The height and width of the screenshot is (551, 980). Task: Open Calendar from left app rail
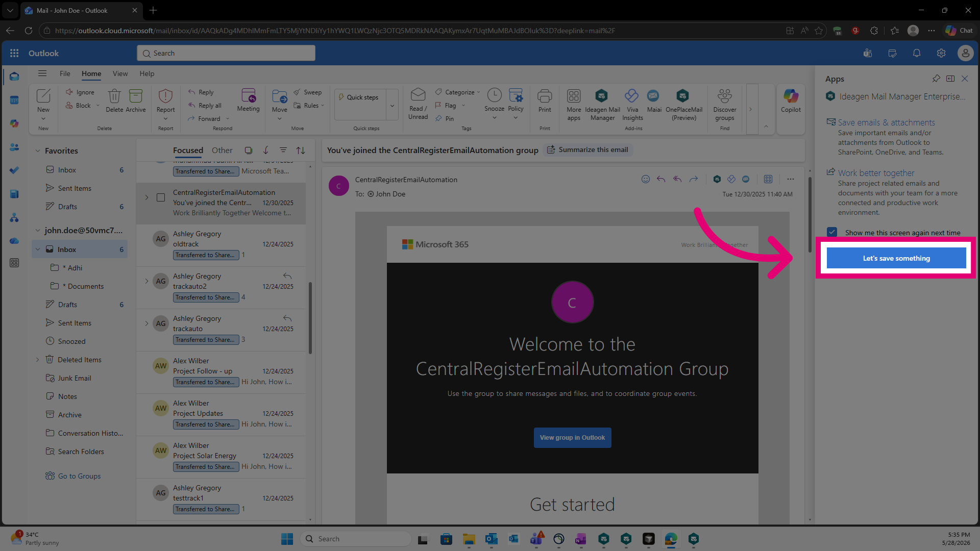pyautogui.click(x=14, y=100)
